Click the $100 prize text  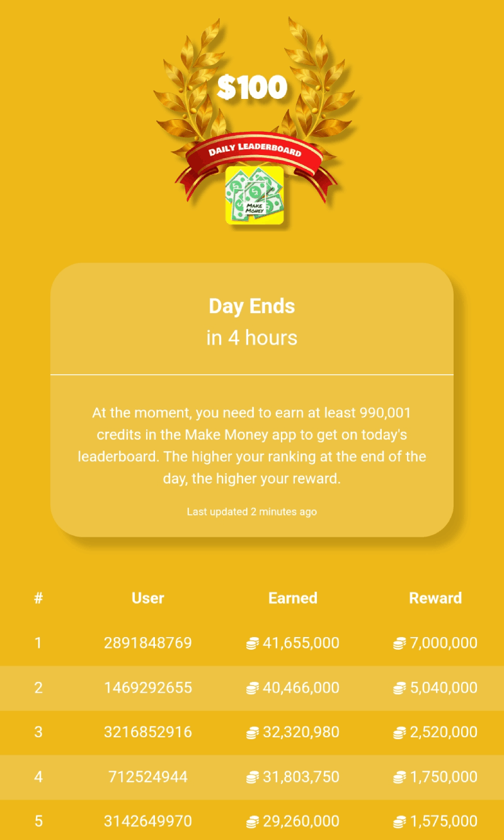pos(252,88)
